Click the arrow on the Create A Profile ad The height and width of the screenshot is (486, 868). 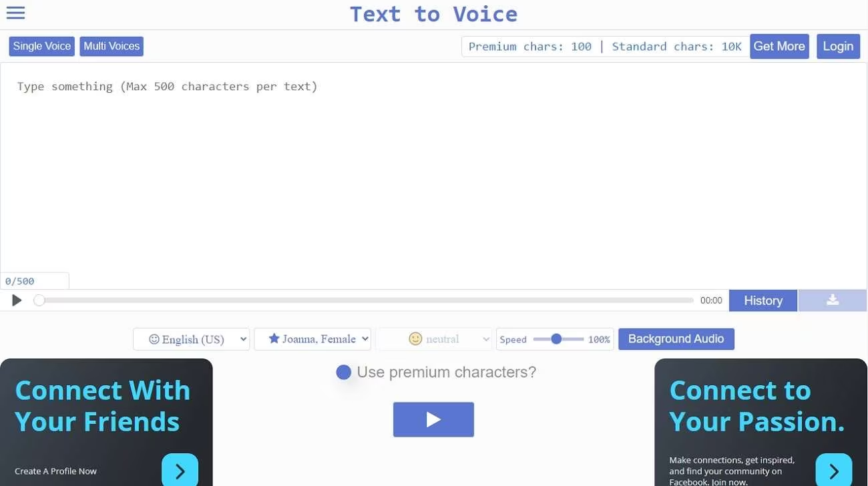tap(179, 471)
